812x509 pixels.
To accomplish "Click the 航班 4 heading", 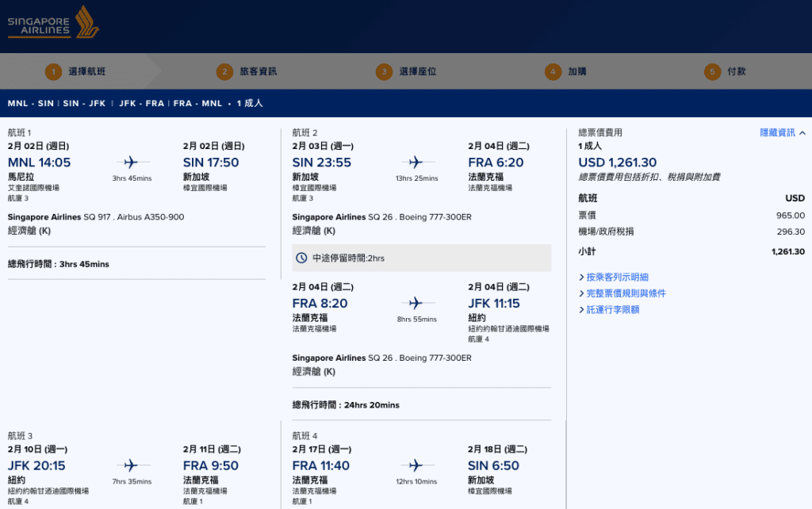I will [304, 435].
